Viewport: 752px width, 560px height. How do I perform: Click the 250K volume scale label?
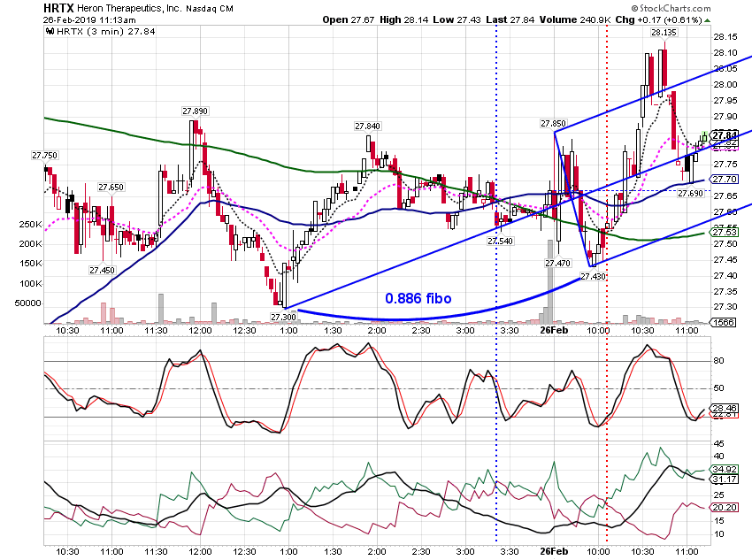[30, 225]
